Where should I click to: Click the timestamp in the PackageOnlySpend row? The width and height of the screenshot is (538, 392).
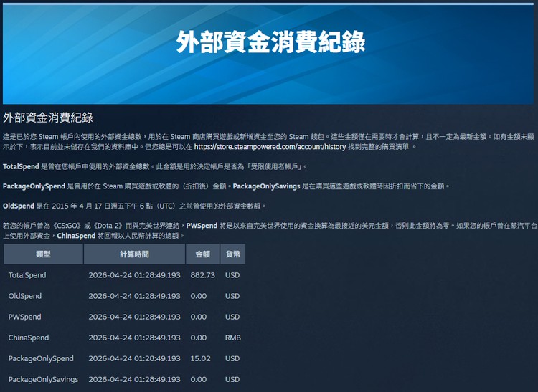[x=135, y=359]
